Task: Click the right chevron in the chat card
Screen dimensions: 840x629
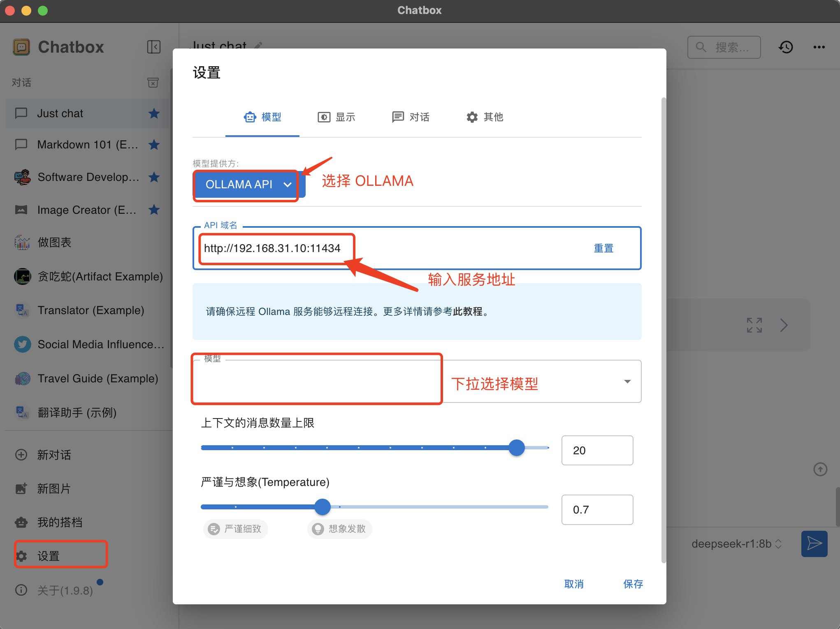Action: coord(784,325)
